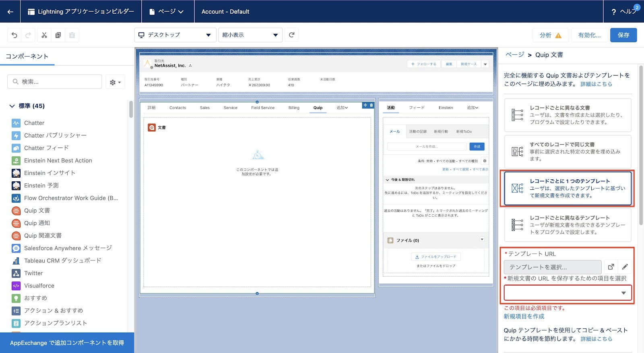Expand the ファイル (0) dropdown arrow
This screenshot has width=644, height=353.
point(482,240)
